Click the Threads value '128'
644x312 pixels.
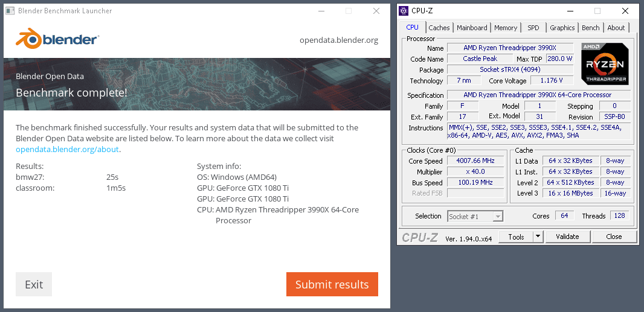[620, 215]
